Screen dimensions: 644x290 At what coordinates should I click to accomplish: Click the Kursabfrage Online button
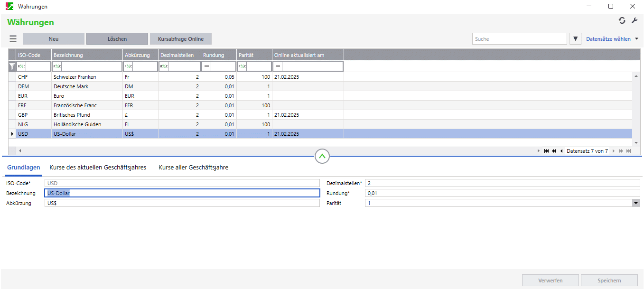tap(181, 39)
